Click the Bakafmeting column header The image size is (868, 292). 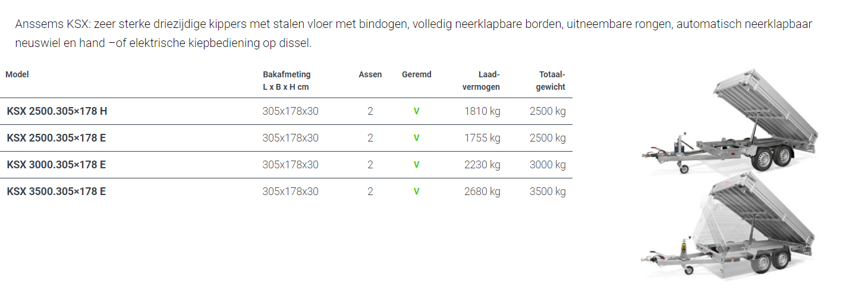(287, 81)
